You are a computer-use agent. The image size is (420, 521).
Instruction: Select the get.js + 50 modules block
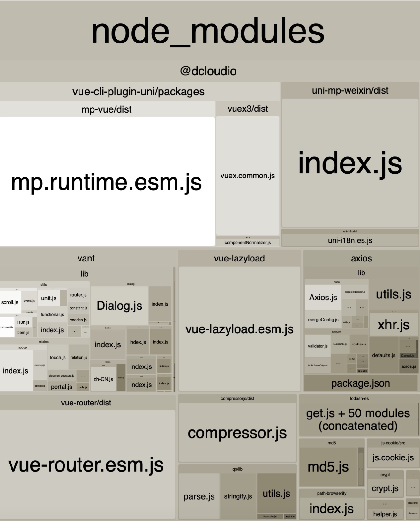point(358,419)
